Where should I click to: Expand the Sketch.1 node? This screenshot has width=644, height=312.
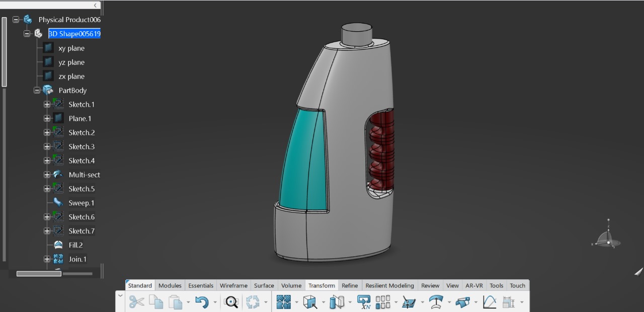[47, 104]
